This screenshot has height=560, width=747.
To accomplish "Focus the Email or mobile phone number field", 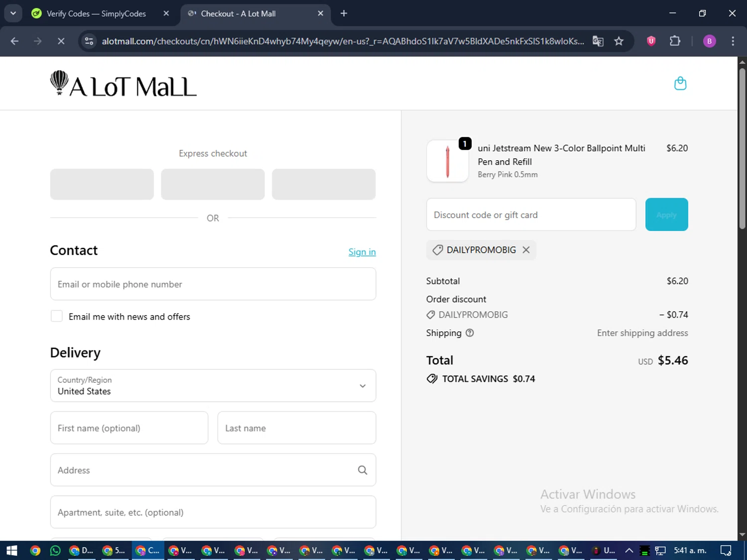I will 213,284.
